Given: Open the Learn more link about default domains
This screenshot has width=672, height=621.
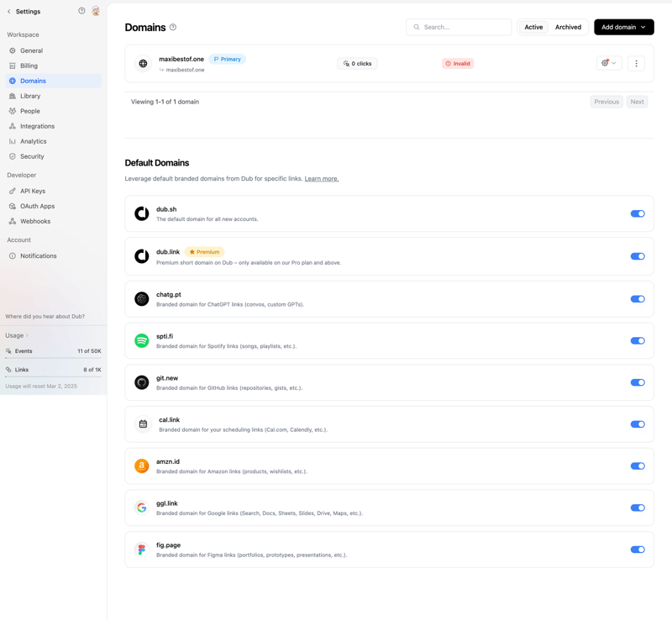Looking at the screenshot, I should 321,178.
